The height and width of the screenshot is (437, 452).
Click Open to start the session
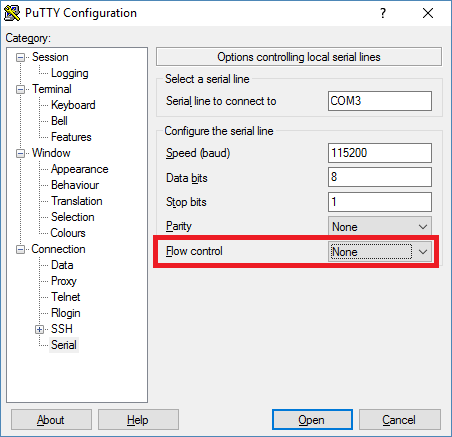tap(312, 420)
